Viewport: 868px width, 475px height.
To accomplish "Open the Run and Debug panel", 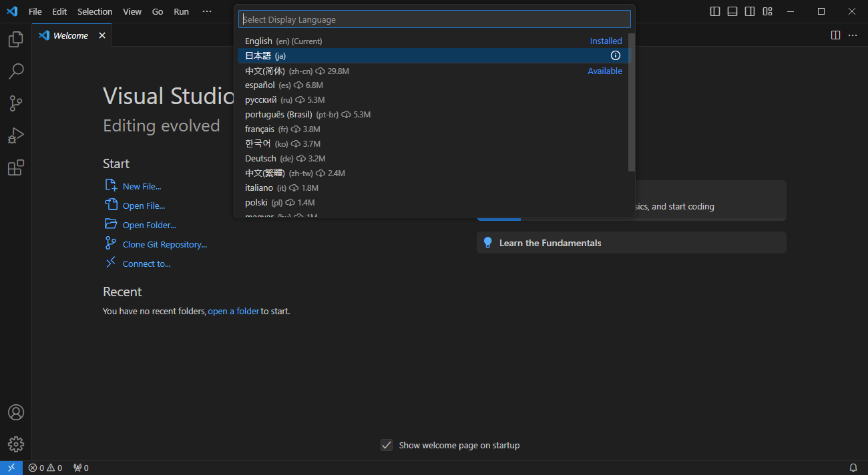I will click(15, 135).
